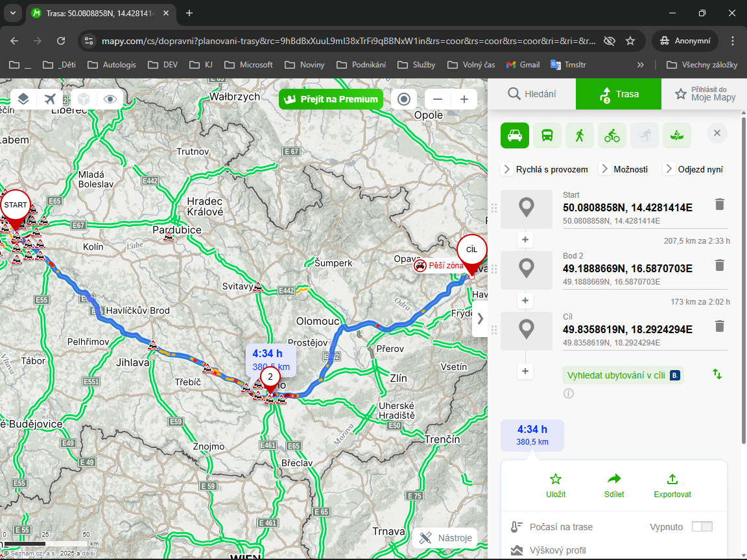Center map on my location
The height and width of the screenshot is (560, 747).
[404, 99]
